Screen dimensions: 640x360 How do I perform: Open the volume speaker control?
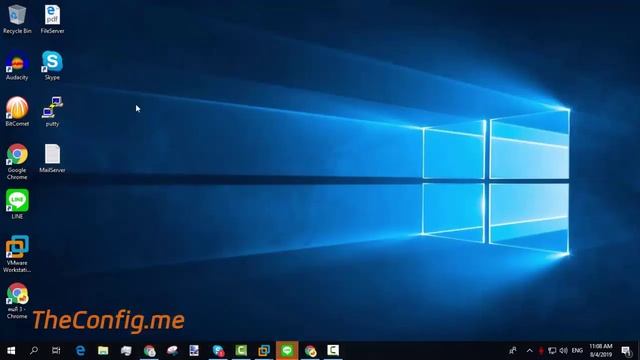564,351
